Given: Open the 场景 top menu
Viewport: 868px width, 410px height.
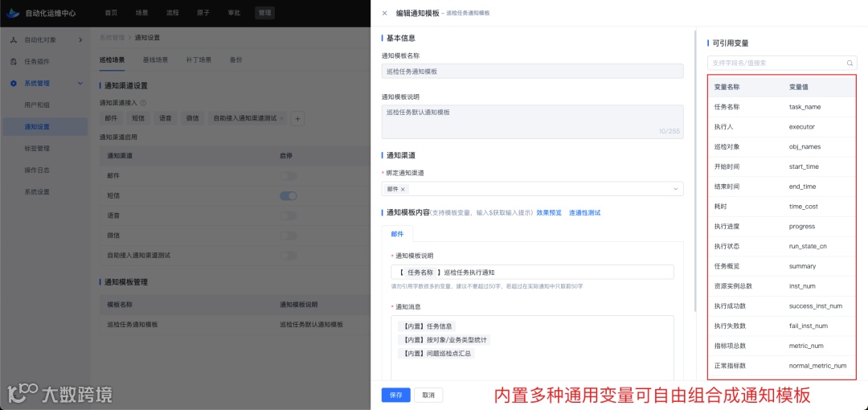Looking at the screenshot, I should [142, 13].
